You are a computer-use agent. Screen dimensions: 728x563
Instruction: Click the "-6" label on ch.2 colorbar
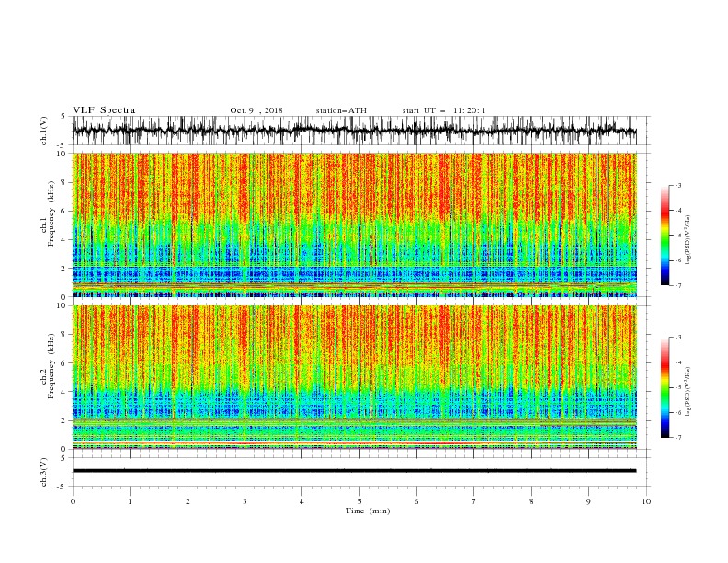click(x=677, y=412)
